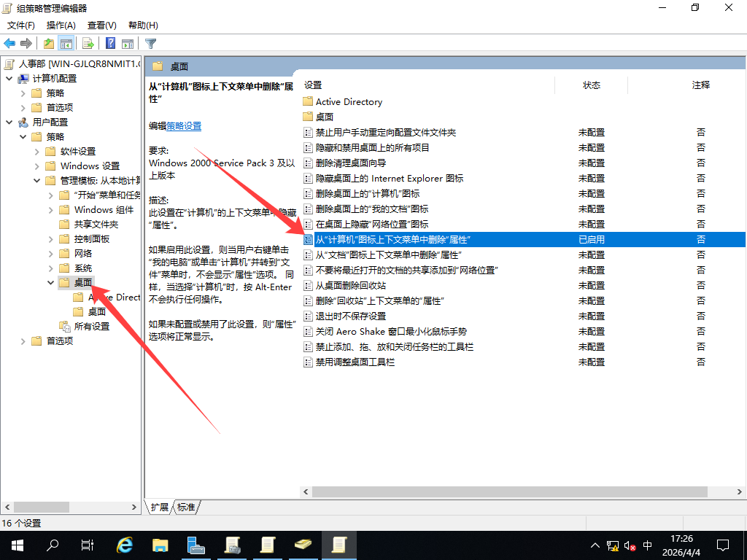This screenshot has width=747, height=560.
Task: Click the 策略设置 edit link
Action: coord(184,126)
